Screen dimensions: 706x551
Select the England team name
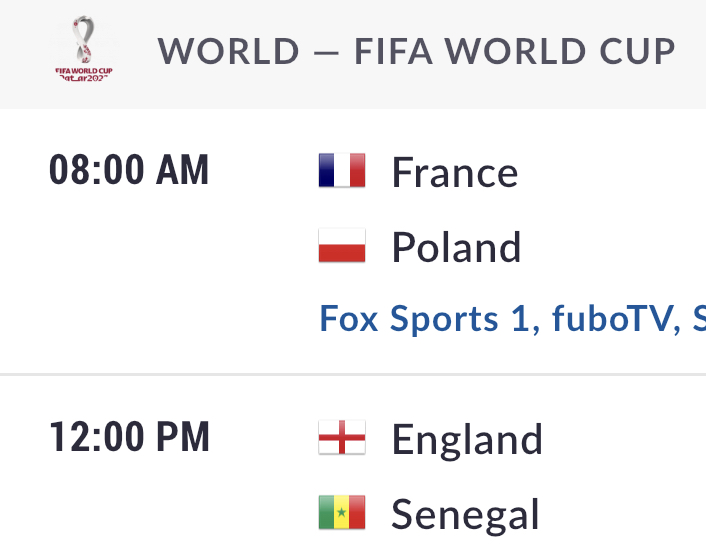(467, 439)
